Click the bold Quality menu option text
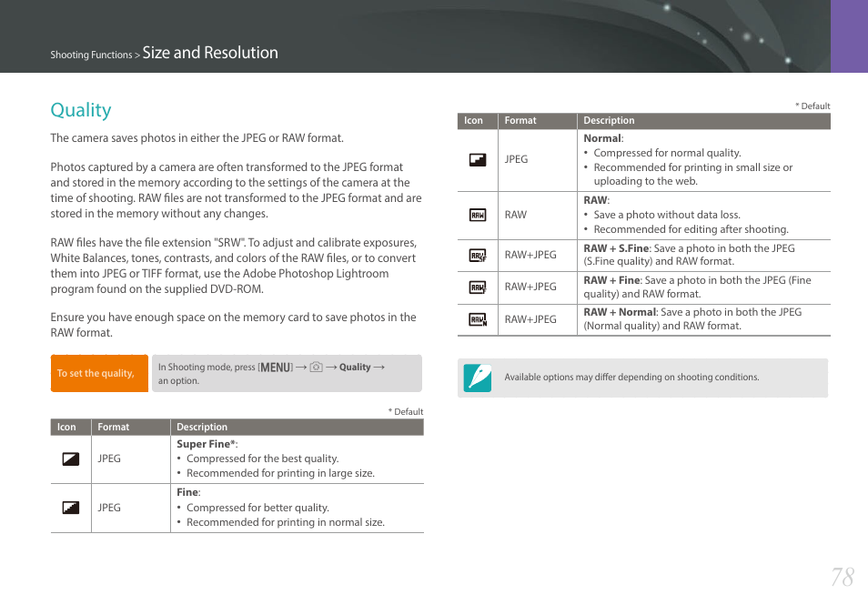868x615 pixels. [x=355, y=367]
